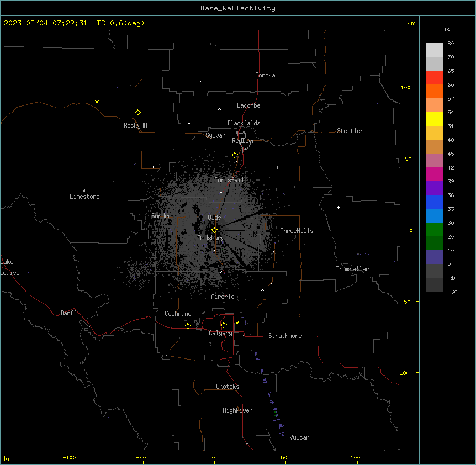476x465 pixels.
Task: Pick the bright green 30 dBZ legend swatch
Action: (x=434, y=230)
